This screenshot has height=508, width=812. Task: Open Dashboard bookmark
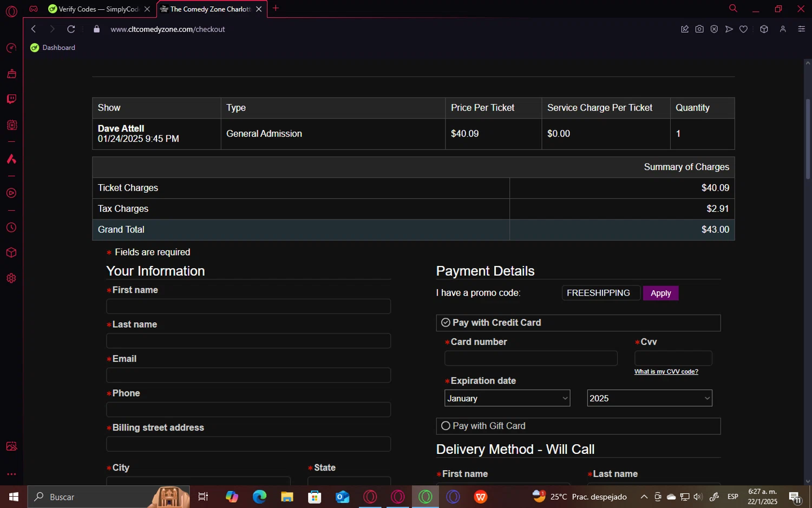tap(53, 48)
